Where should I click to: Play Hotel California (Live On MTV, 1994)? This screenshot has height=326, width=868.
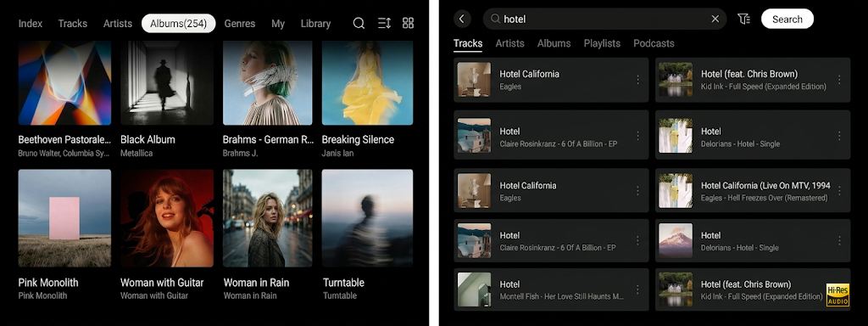click(753, 191)
